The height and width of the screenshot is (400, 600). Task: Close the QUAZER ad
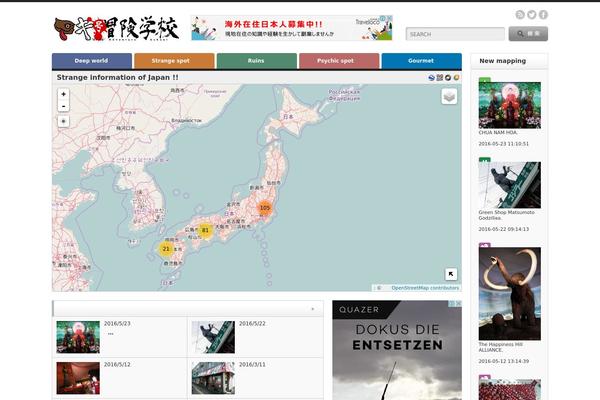point(458,303)
